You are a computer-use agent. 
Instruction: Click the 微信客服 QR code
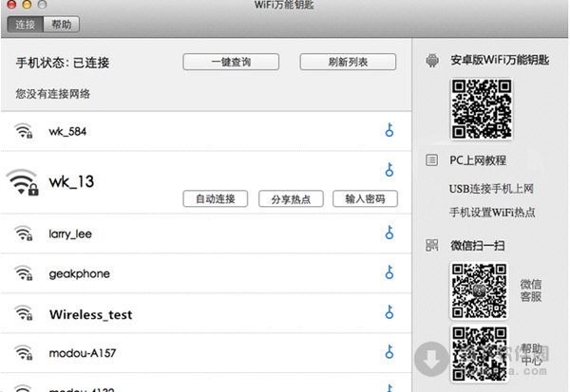click(x=481, y=290)
